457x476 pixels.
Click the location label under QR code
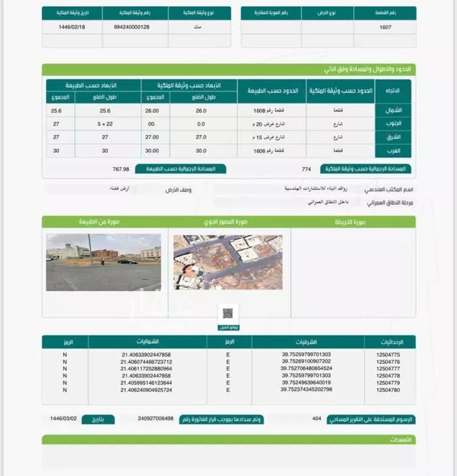(x=228, y=328)
